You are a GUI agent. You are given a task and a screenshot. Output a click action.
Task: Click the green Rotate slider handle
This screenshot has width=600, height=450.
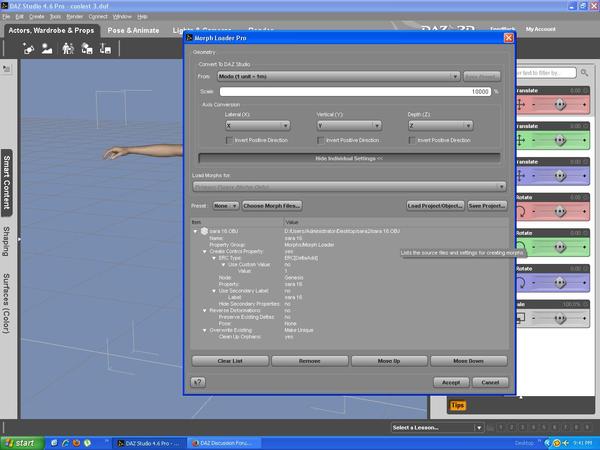click(560, 247)
